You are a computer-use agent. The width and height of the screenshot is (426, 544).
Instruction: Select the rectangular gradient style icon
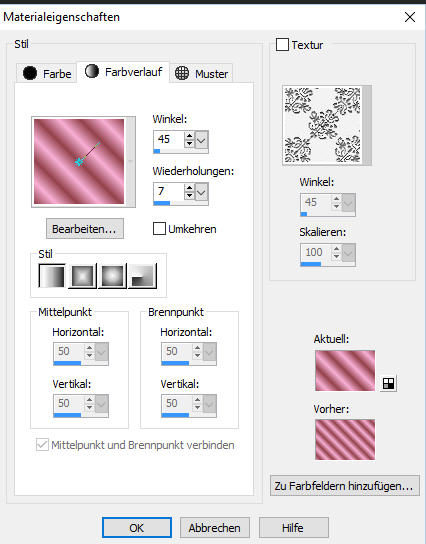tap(82, 276)
